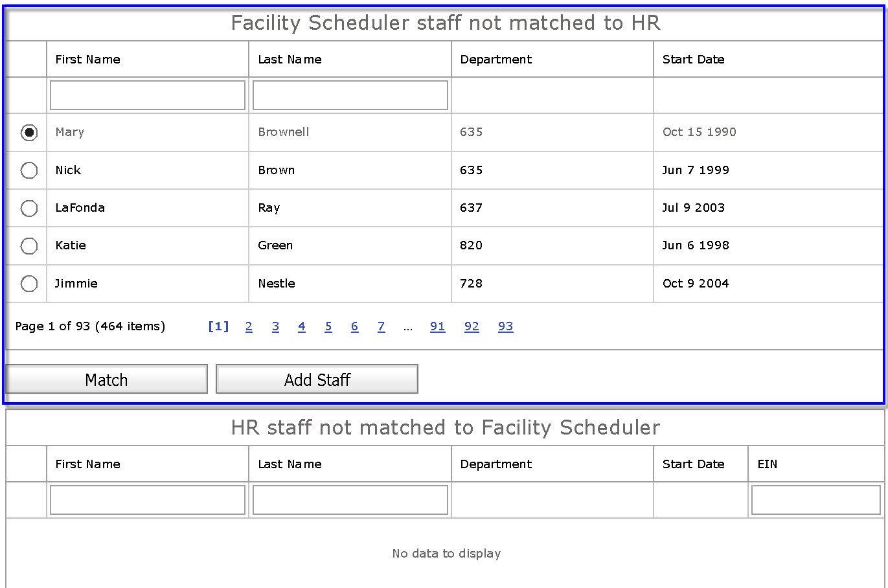Choose the LaFonda Ray row radio button

(x=29, y=208)
